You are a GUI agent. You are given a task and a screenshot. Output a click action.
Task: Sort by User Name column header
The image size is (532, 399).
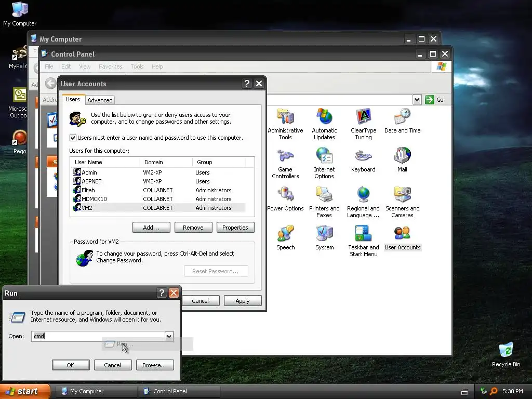[105, 162]
